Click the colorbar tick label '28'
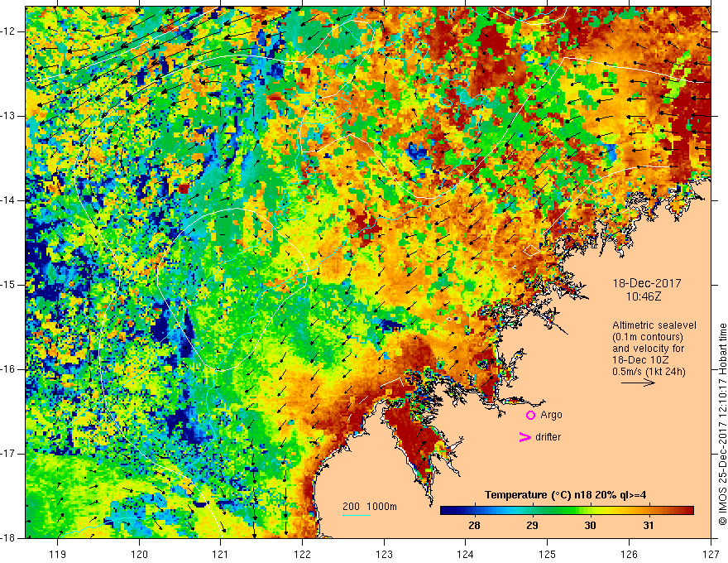Viewport: 728px width, 563px height. point(474,526)
